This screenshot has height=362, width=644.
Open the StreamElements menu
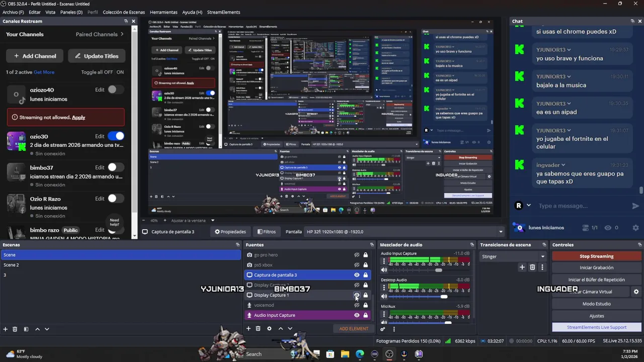223,12
